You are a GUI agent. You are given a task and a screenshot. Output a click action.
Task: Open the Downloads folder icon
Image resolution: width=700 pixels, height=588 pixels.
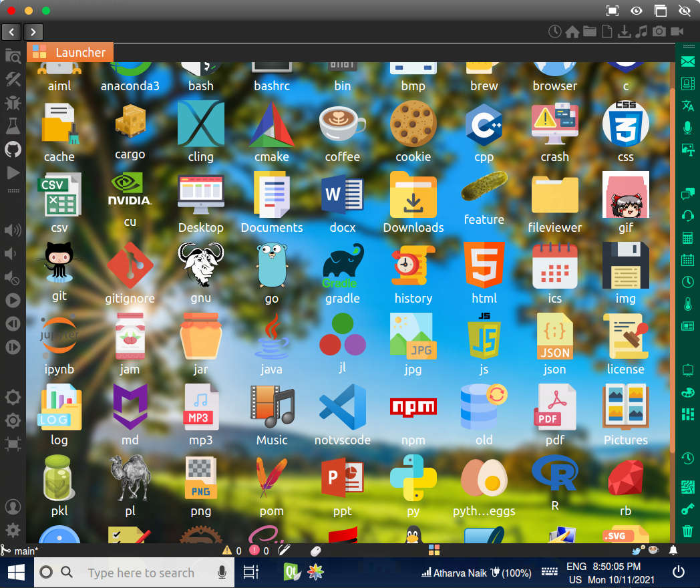413,194
